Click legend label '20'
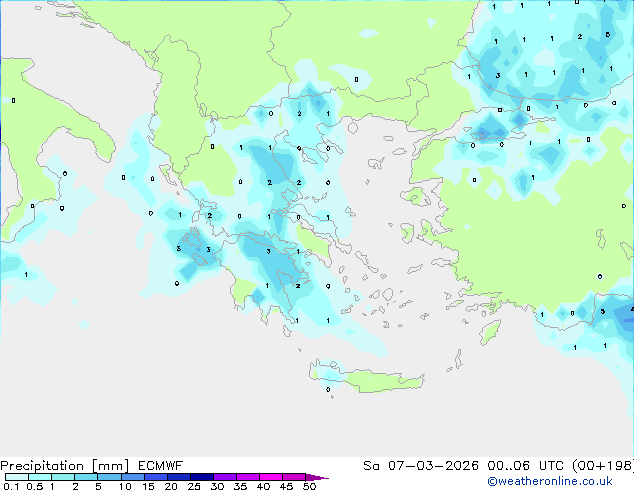 (x=171, y=486)
